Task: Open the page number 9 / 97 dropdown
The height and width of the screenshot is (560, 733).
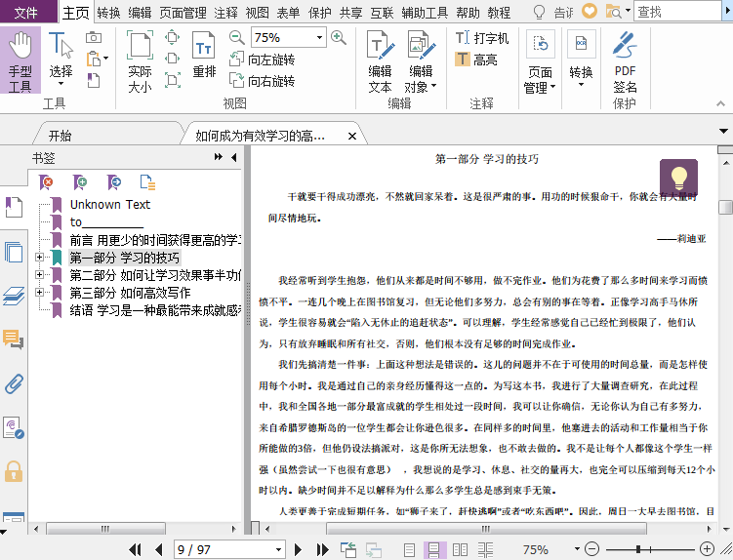Action: [278, 549]
